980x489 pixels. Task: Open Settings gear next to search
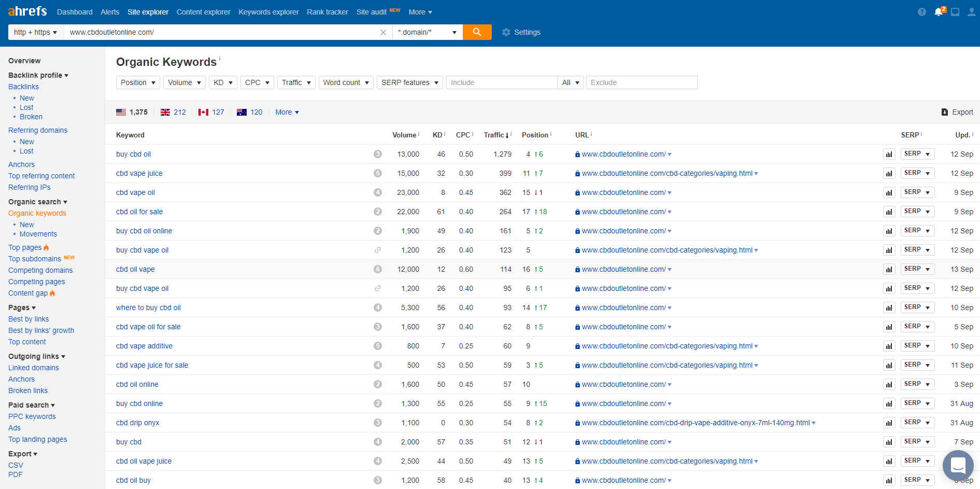click(521, 32)
